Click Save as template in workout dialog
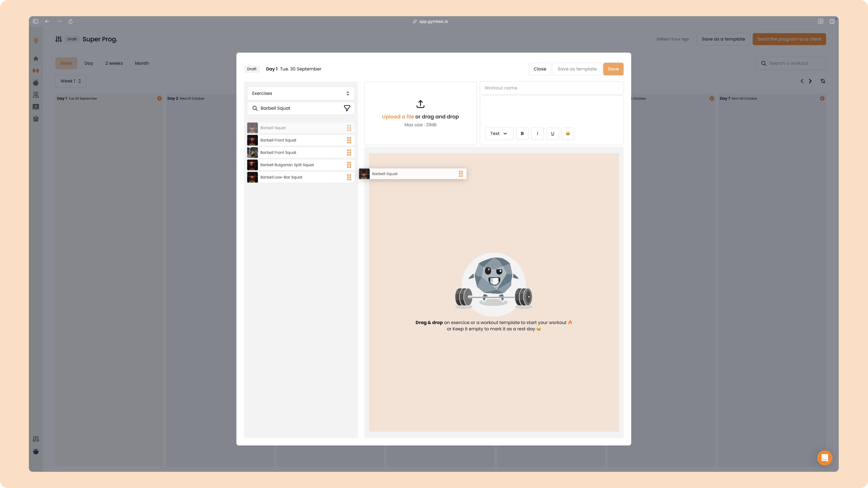 (577, 69)
